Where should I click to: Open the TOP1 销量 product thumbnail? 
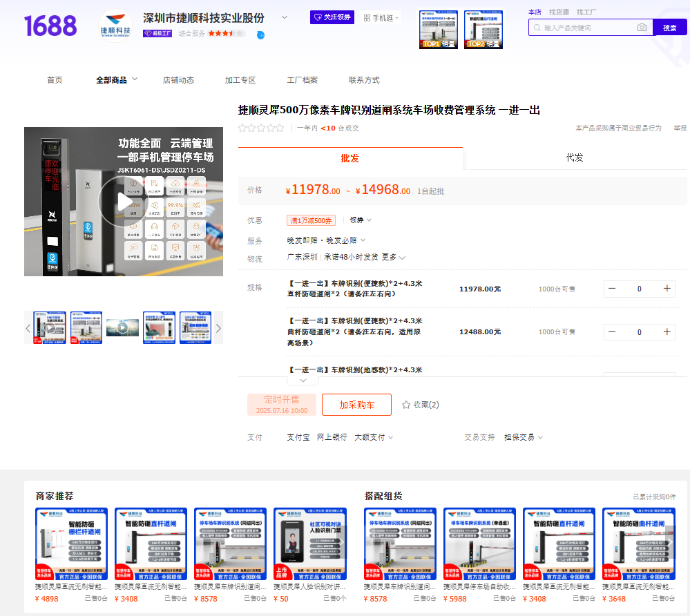point(439,29)
